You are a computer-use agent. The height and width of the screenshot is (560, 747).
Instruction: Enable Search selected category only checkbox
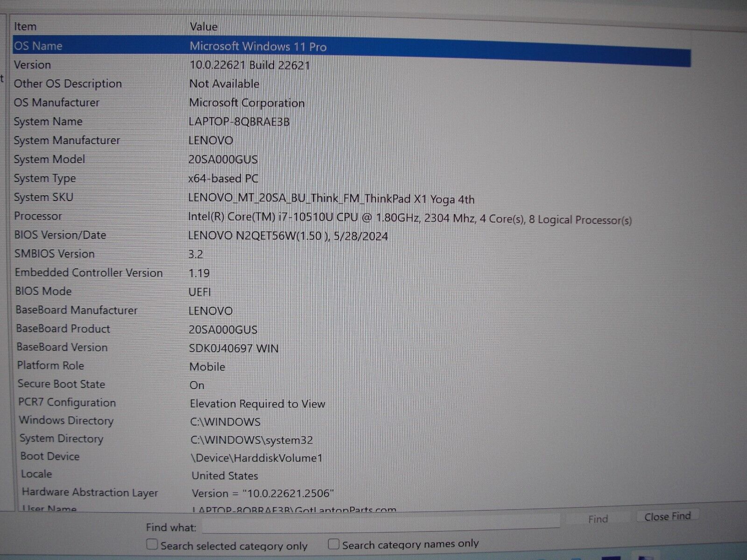point(152,545)
